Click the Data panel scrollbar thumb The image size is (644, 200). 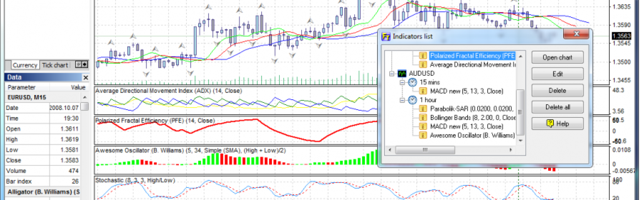pyautogui.click(x=85, y=106)
